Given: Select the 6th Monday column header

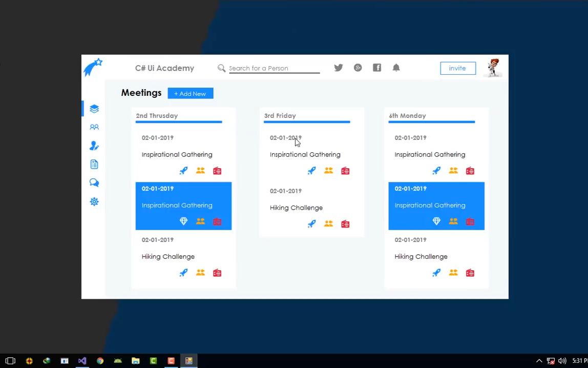Looking at the screenshot, I should pyautogui.click(x=407, y=115).
